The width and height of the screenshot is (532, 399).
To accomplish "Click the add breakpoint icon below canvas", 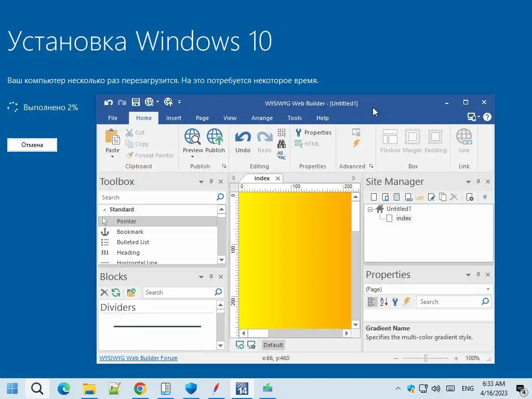I will click(240, 345).
